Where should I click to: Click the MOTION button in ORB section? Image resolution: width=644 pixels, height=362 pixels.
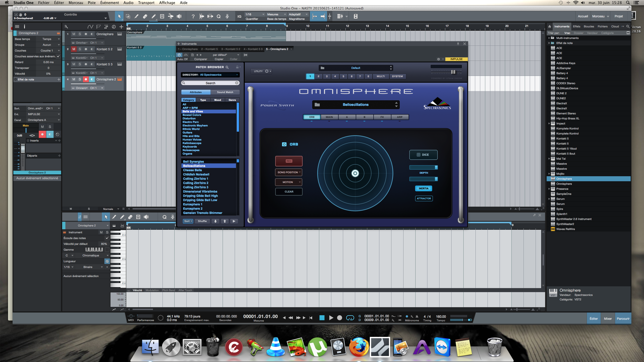[x=288, y=182]
